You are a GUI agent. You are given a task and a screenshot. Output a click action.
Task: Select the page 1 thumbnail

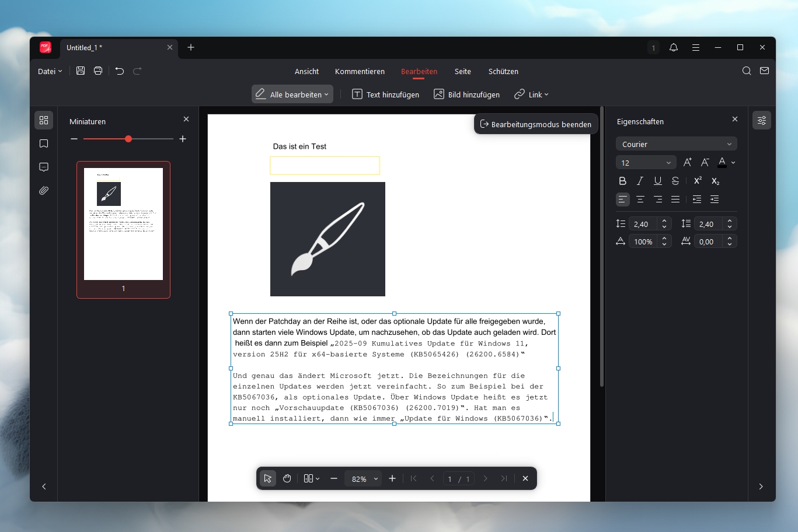pyautogui.click(x=123, y=224)
